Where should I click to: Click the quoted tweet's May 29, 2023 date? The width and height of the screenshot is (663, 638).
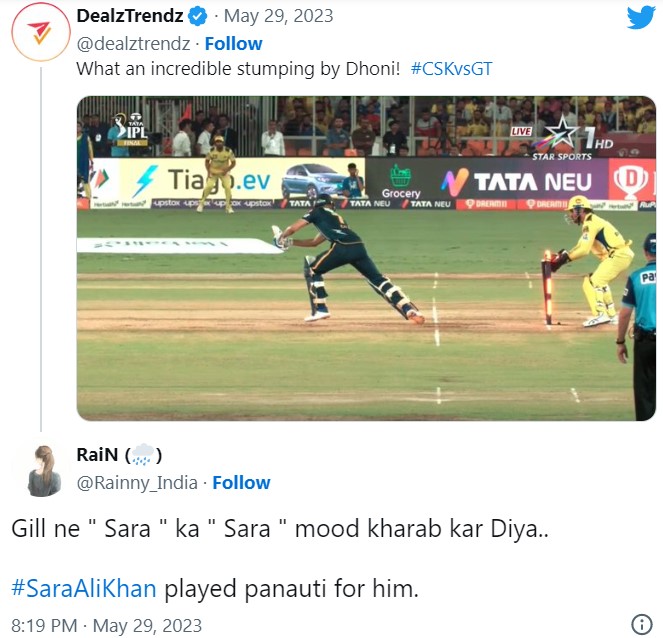(x=278, y=17)
